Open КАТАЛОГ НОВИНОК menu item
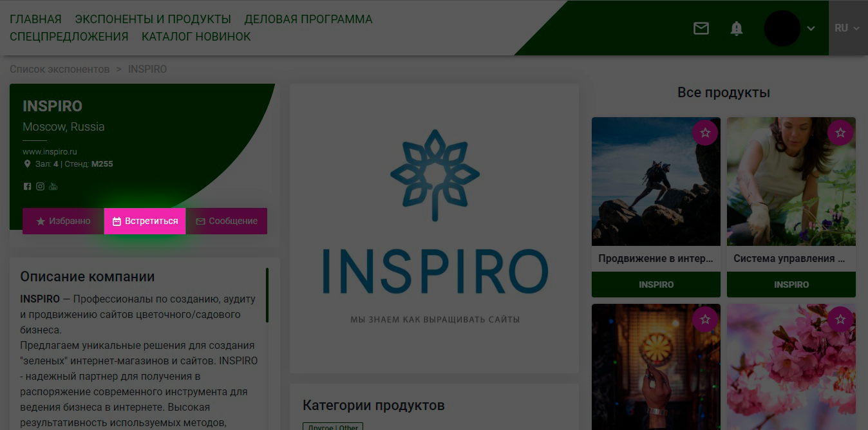The height and width of the screenshot is (430, 868). tap(196, 37)
